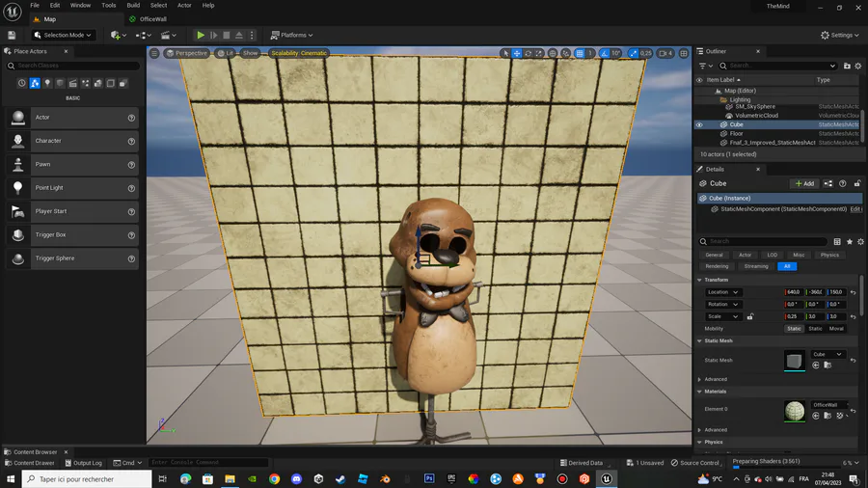Select the Point Light actor entry
The image size is (868, 488).
point(72,187)
